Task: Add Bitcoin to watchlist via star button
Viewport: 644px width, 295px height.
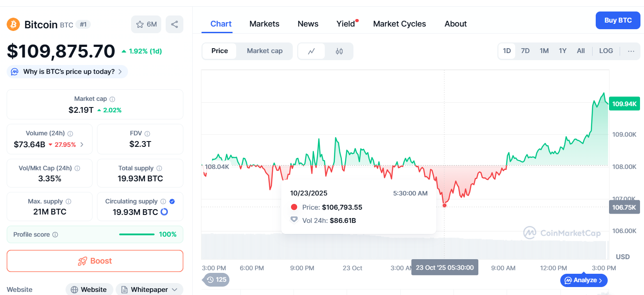Action: (146, 24)
